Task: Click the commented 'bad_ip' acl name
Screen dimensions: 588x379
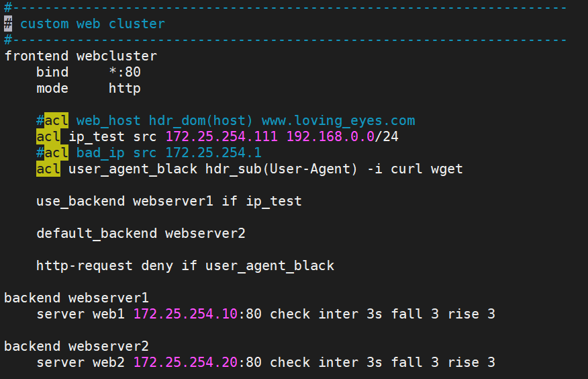Action: [100, 153]
